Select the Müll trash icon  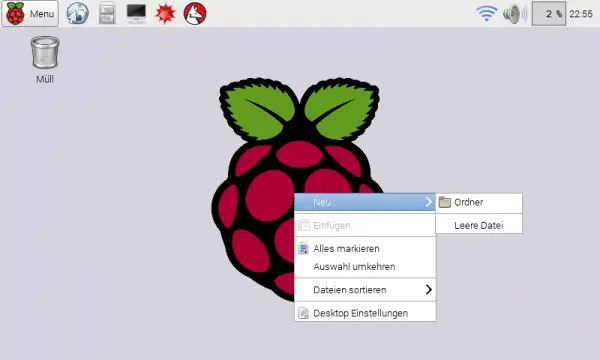[x=45, y=60]
